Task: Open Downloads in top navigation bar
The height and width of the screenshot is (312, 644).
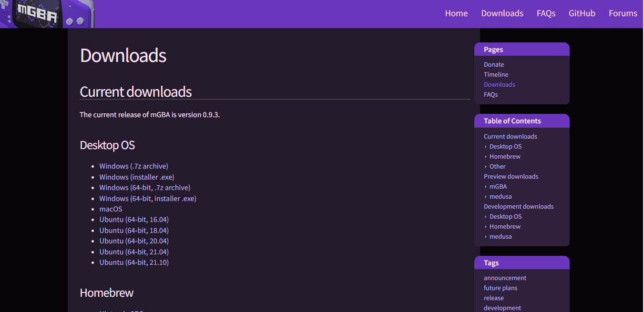Action: click(x=502, y=13)
